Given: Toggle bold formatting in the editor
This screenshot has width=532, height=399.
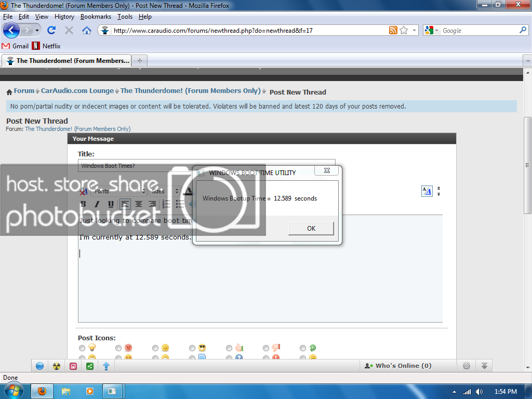Looking at the screenshot, I should point(83,204).
